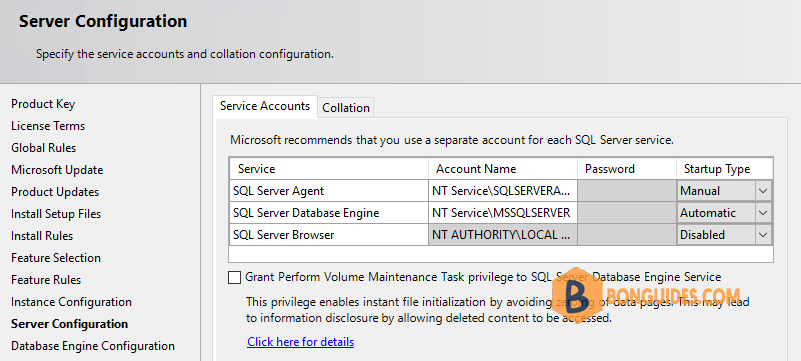Click the Password field for SQL Server Database Engine
The image size is (801, 361).
[627, 213]
